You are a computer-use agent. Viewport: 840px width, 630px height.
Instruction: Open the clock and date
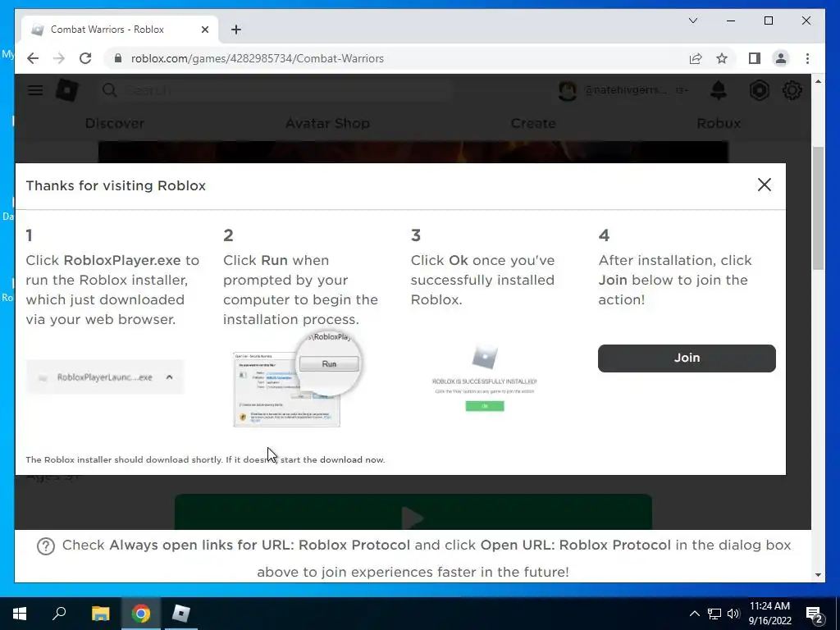769,614
